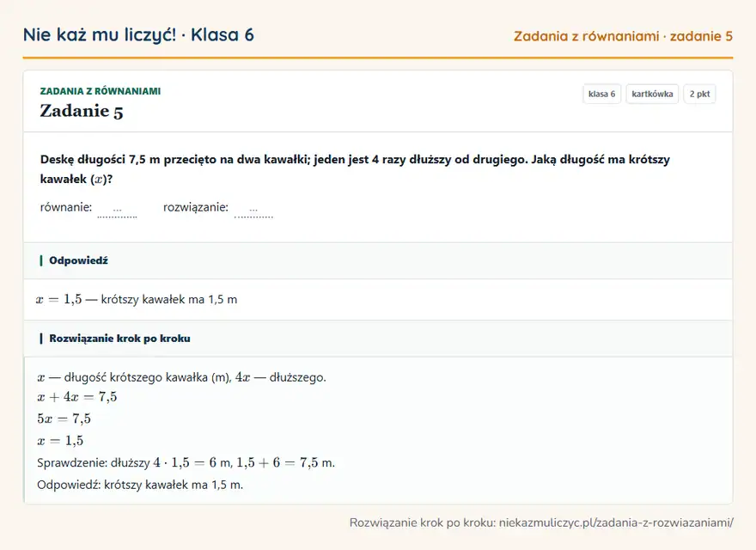Select the 'kartkówka' tag
756x550 pixels.
[x=652, y=94]
